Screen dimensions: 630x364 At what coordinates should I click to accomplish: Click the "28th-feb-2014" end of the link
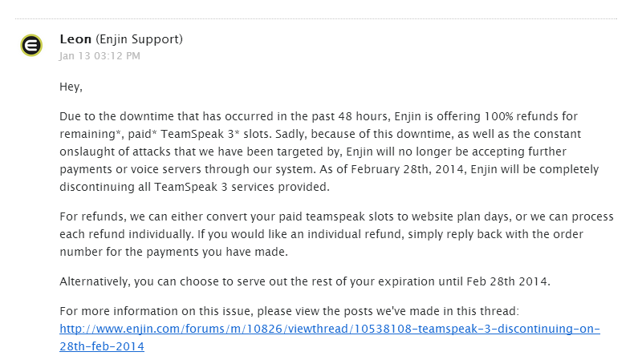click(102, 346)
